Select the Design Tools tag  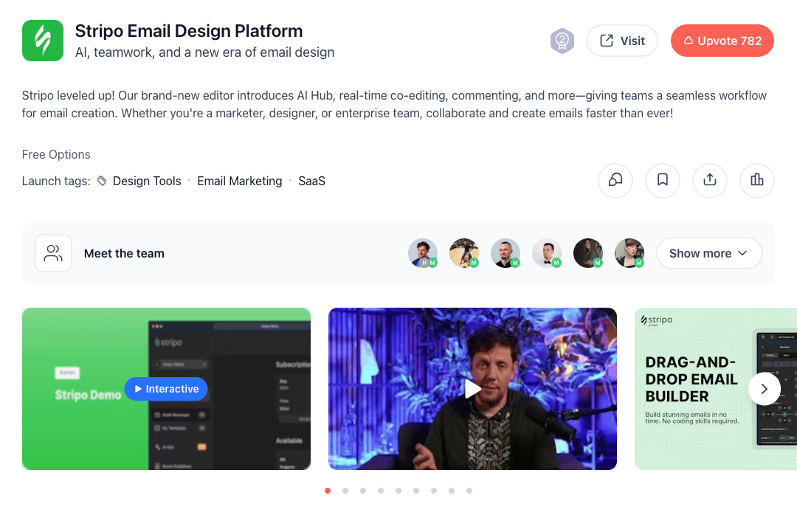pyautogui.click(x=147, y=181)
